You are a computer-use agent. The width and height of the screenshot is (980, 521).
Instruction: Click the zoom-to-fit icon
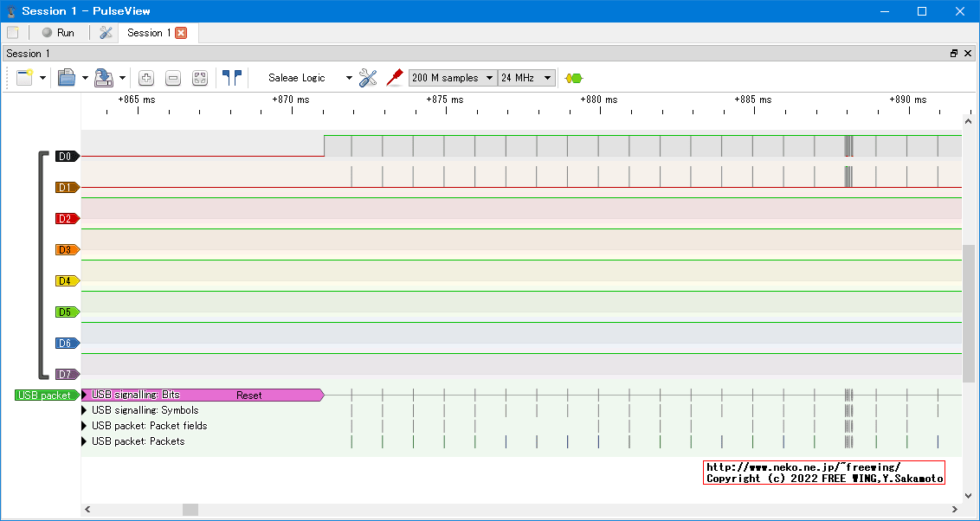pyautogui.click(x=200, y=78)
